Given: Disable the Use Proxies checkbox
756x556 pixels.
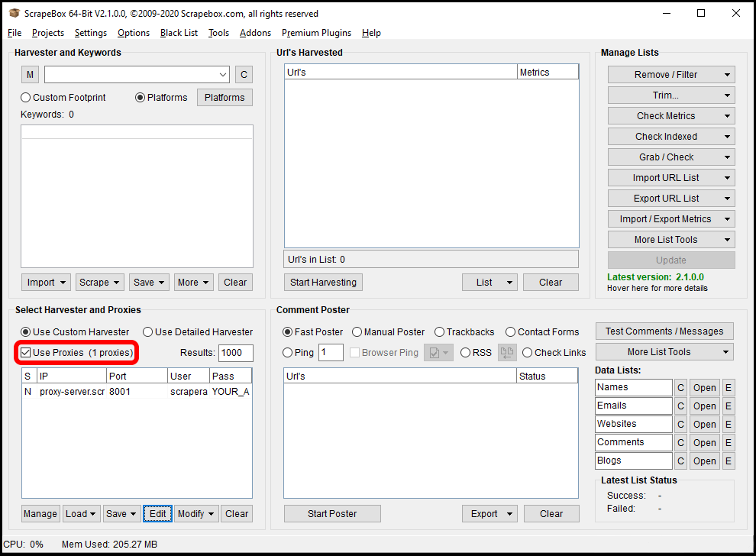Looking at the screenshot, I should (x=27, y=351).
